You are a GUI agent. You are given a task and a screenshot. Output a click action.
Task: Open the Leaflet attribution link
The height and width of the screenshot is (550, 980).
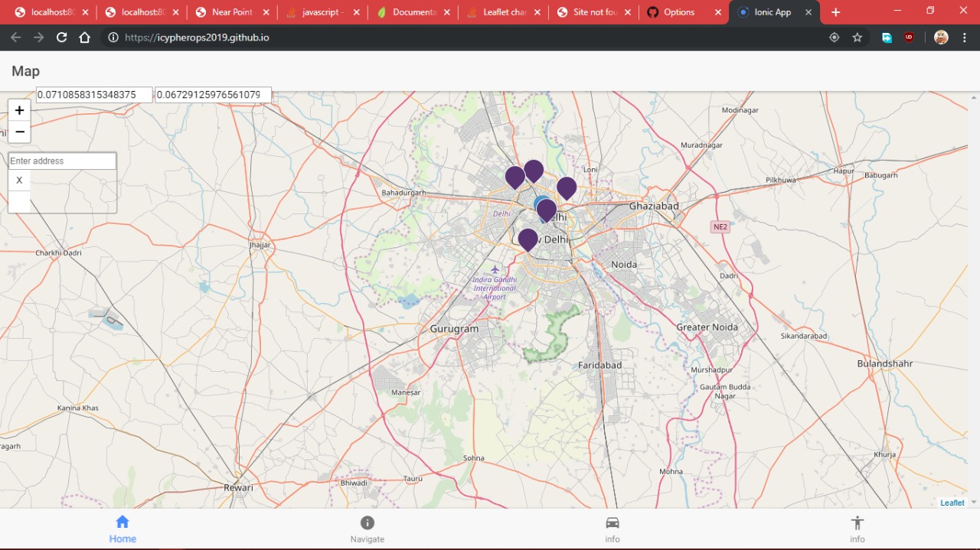[x=952, y=503]
